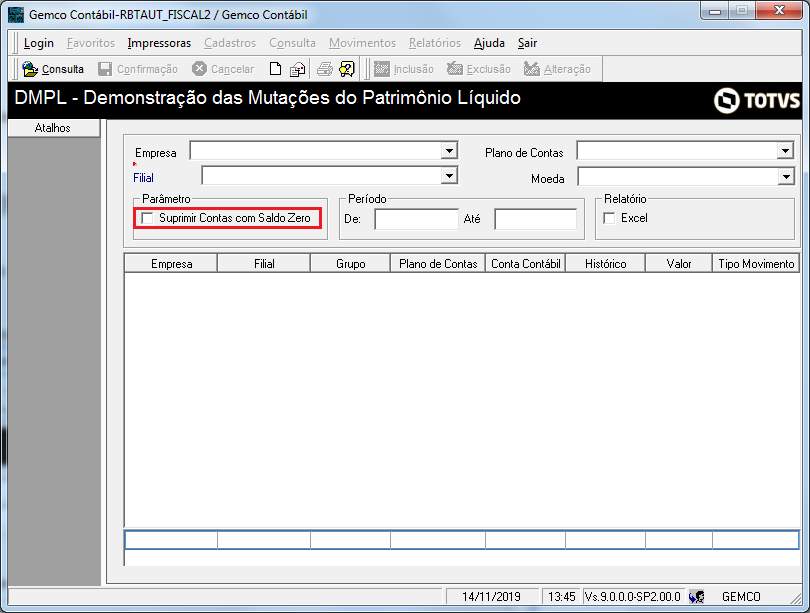Click the Período De date field

pos(416,219)
